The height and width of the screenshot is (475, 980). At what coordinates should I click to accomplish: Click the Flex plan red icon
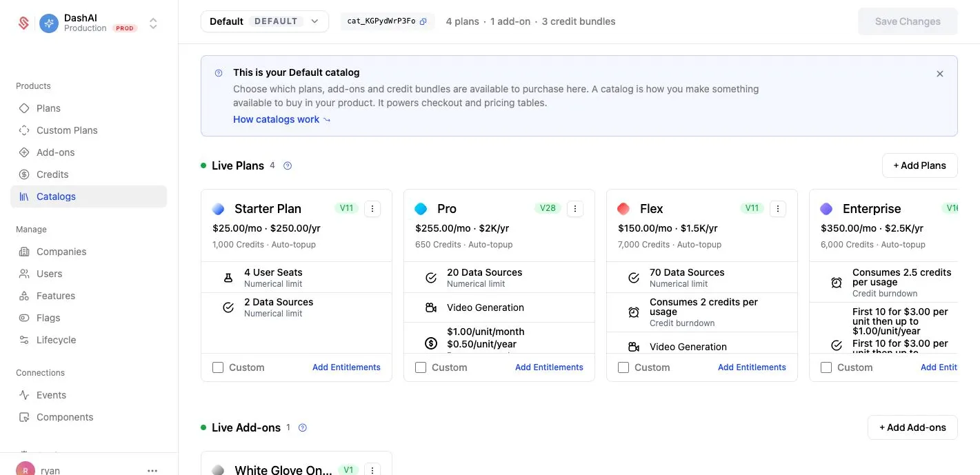point(623,209)
